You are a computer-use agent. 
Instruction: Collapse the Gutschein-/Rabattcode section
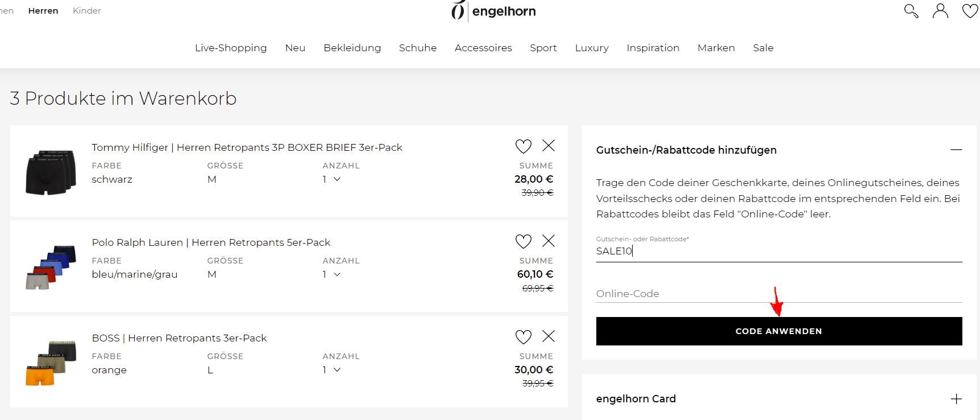pos(956,150)
